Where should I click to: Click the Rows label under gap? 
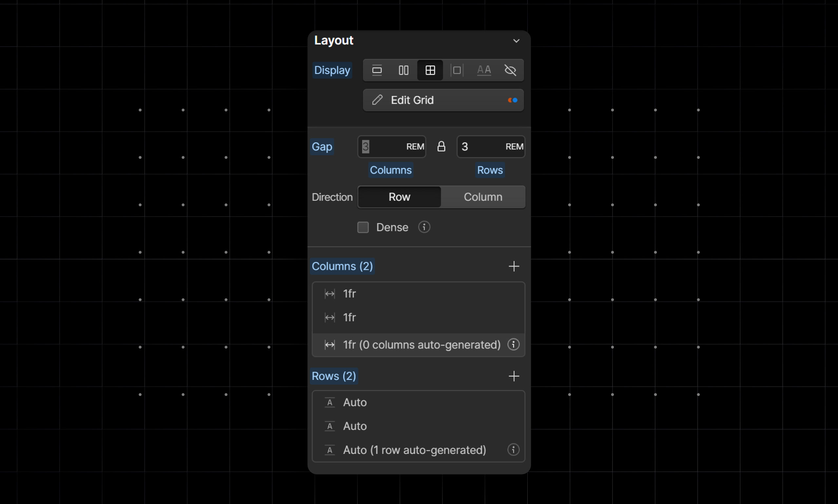point(490,170)
